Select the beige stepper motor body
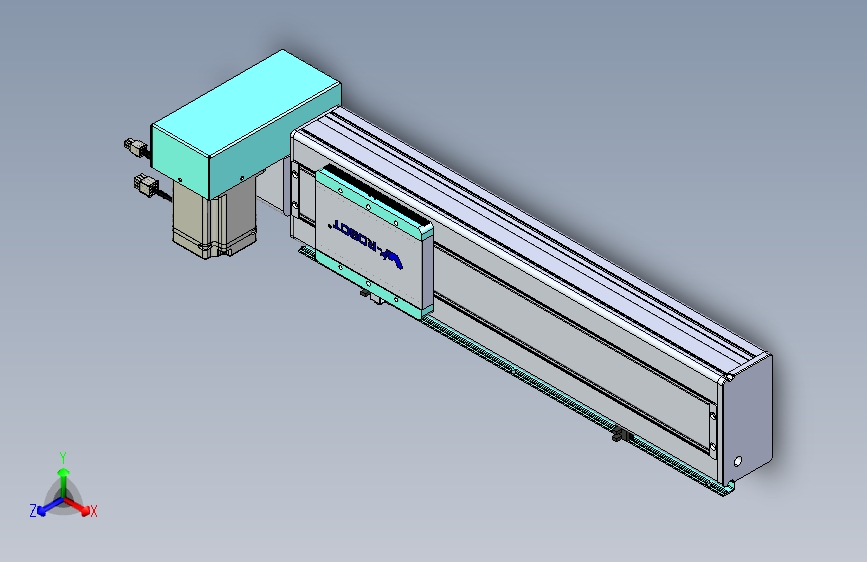Screen dimensions: 867x562 click(x=214, y=220)
